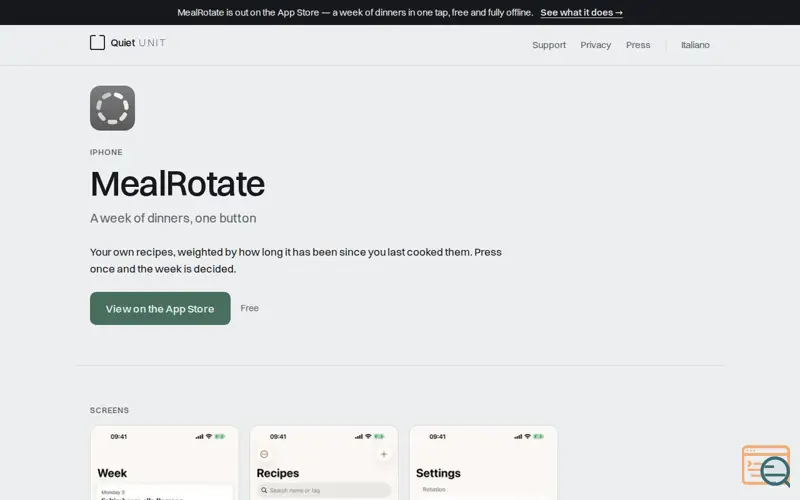The image size is (800, 500).
Task: Click the "Free" price label
Action: tap(249, 308)
